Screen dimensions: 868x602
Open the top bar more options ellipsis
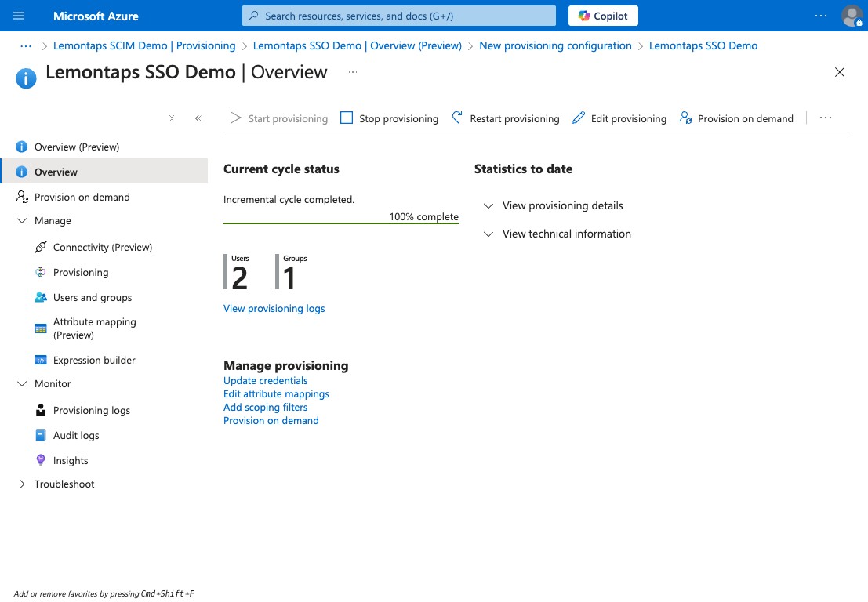[821, 16]
